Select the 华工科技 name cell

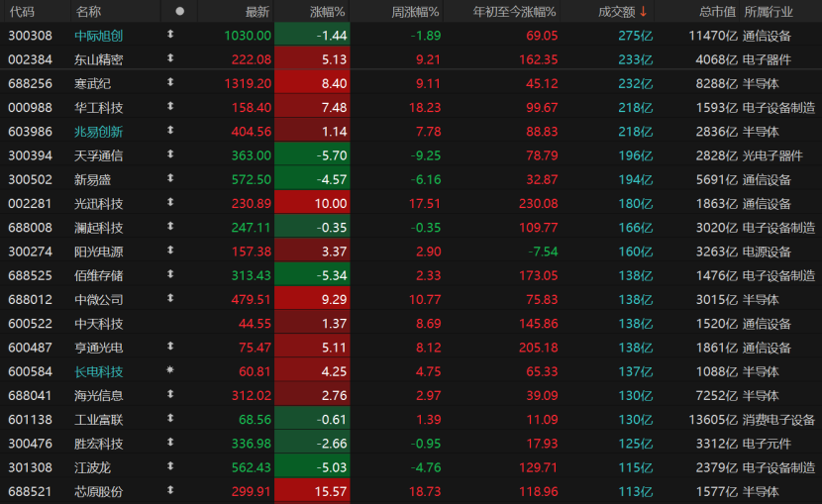point(99,107)
